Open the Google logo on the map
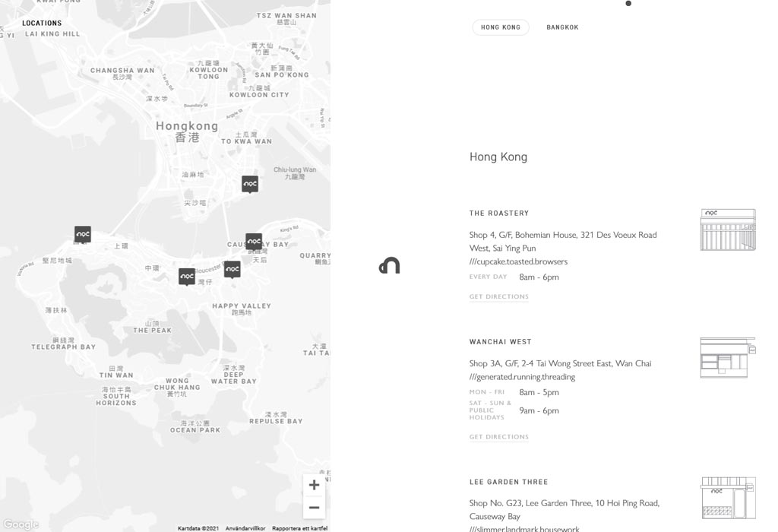 coord(21,524)
